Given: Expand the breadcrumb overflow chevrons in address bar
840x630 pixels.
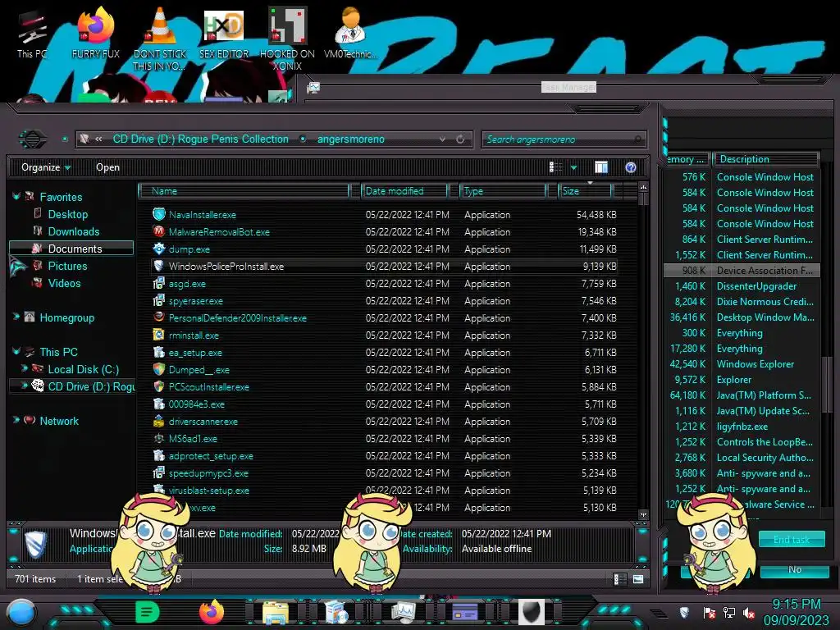Looking at the screenshot, I should click(98, 139).
